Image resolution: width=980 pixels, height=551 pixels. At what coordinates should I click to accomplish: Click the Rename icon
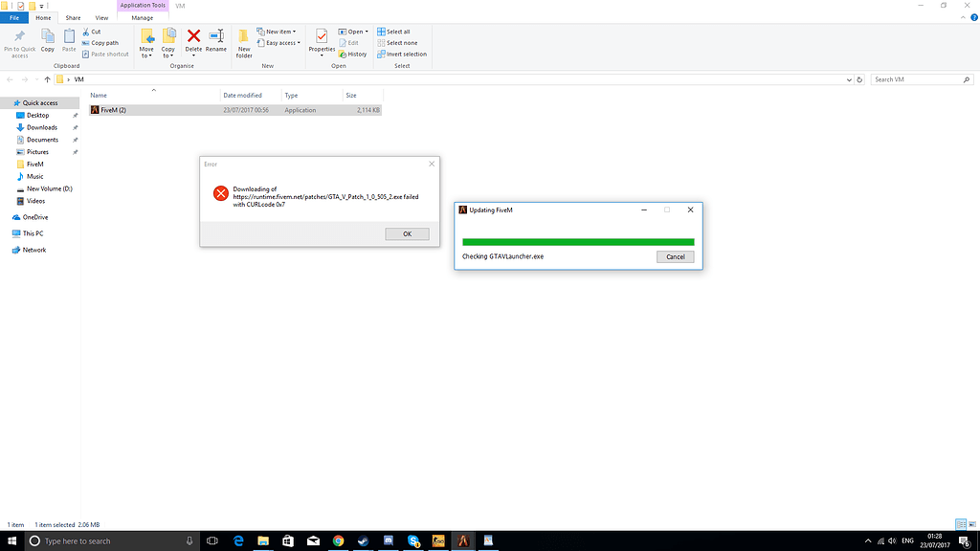point(216,40)
